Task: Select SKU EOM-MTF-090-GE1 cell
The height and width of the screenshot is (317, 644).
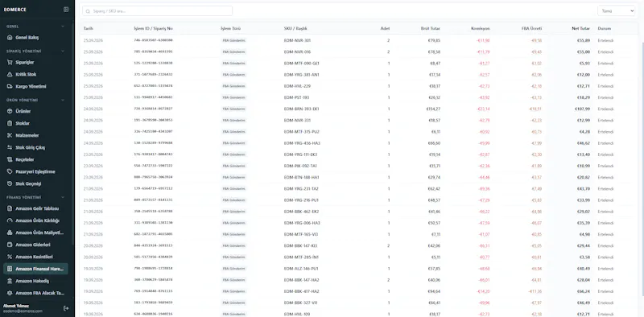Action: click(301, 64)
